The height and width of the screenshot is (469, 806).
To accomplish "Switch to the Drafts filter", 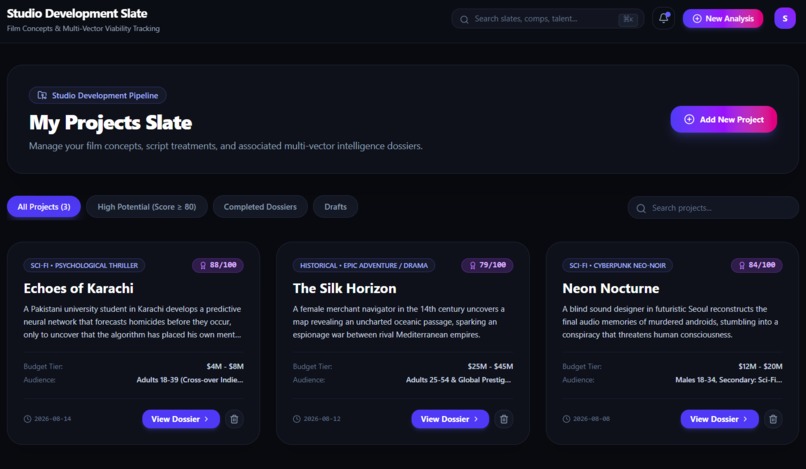I will click(x=335, y=207).
